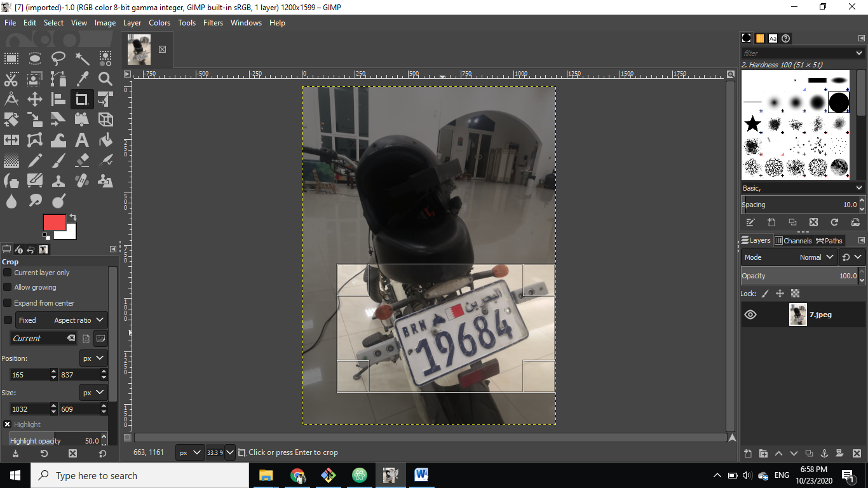The width and height of the screenshot is (868, 488).
Task: Pick the Smudge tool
Action: (35, 201)
